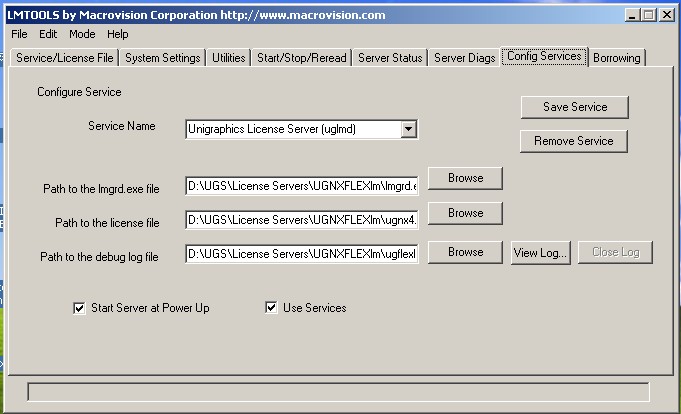This screenshot has height=414, width=681.
Task: Close the LMTOOLS window
Action: coord(666,15)
